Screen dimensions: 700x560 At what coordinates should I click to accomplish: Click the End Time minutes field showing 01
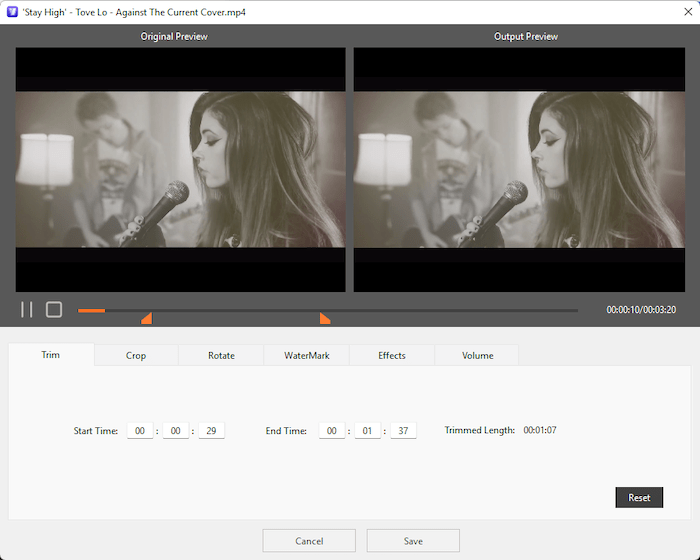(x=367, y=430)
